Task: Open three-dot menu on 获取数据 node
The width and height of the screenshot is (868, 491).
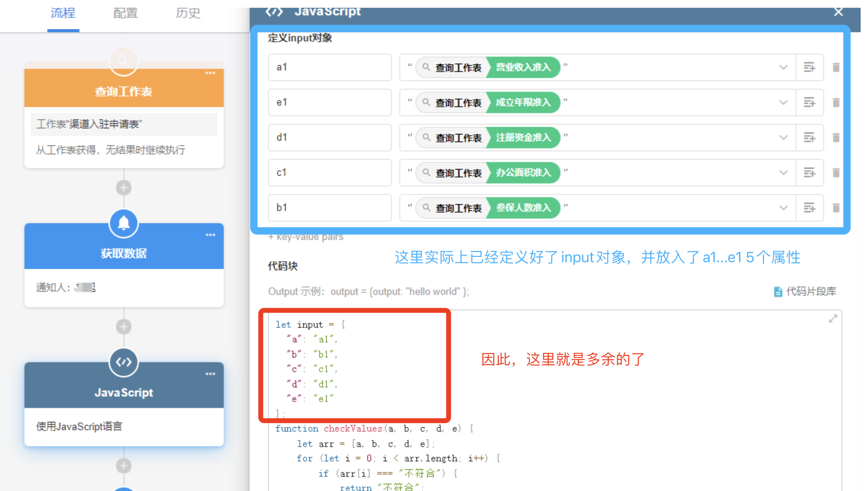Action: coord(210,235)
